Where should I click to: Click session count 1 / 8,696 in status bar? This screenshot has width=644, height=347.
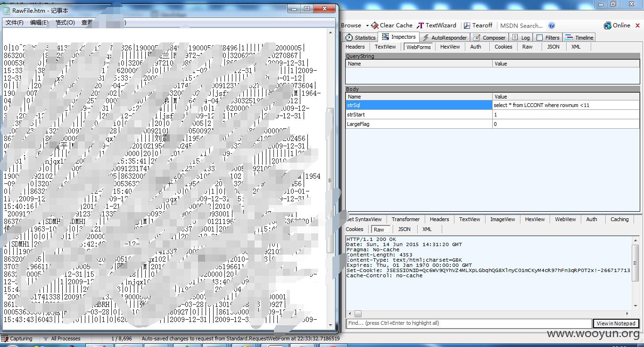[x=122, y=339]
